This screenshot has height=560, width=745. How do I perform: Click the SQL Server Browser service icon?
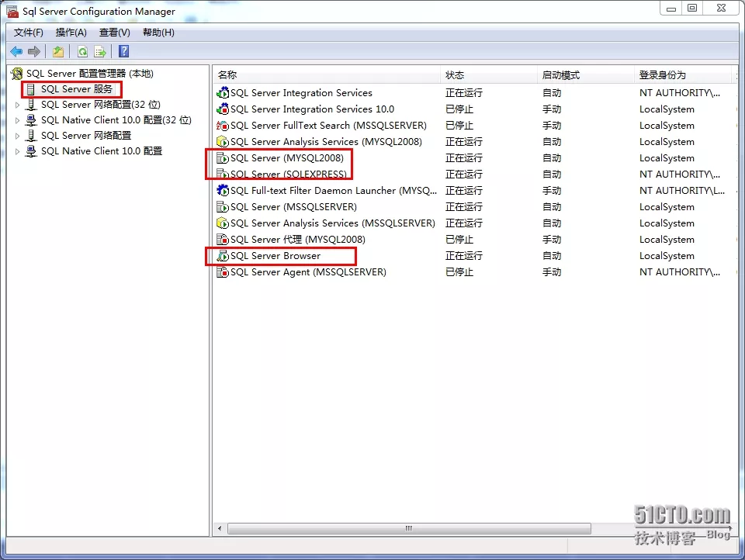pos(223,255)
